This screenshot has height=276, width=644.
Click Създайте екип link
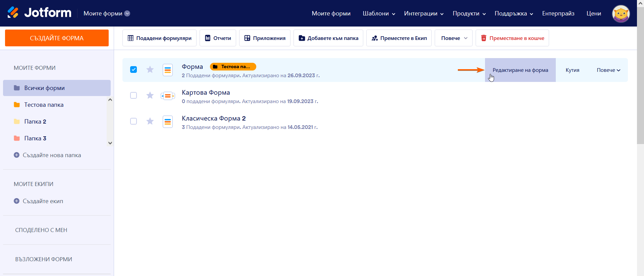point(43,201)
